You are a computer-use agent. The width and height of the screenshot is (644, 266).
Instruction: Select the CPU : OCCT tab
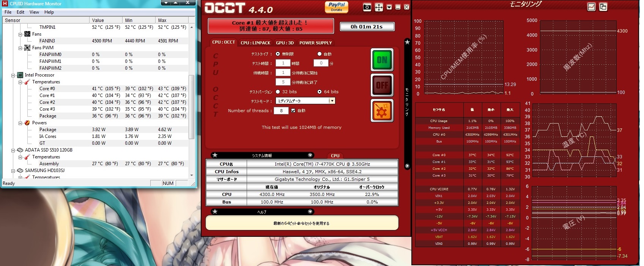224,42
